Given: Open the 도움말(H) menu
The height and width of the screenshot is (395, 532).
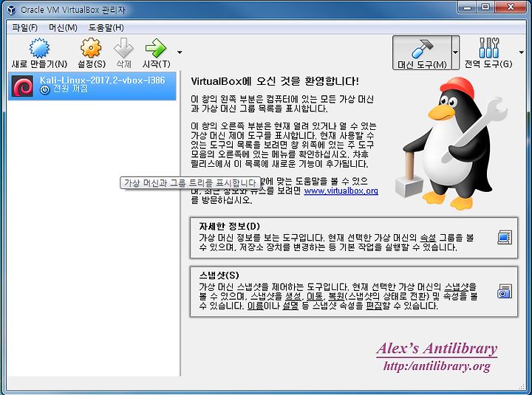Looking at the screenshot, I should pos(106,27).
